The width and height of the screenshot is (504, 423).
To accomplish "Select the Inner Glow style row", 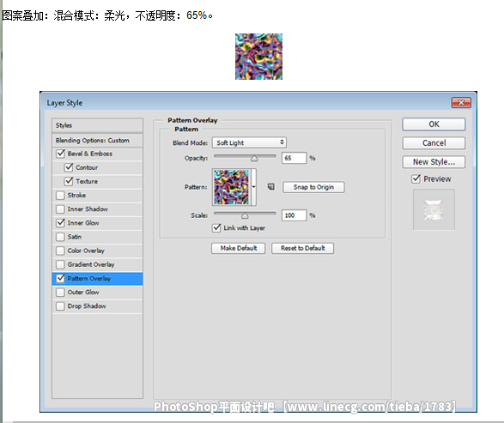I will tap(97, 223).
